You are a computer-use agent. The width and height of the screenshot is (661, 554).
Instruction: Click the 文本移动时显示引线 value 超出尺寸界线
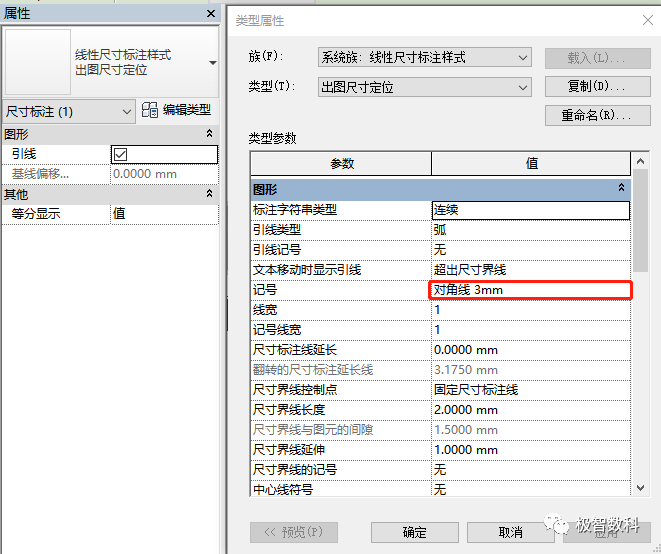point(531,270)
